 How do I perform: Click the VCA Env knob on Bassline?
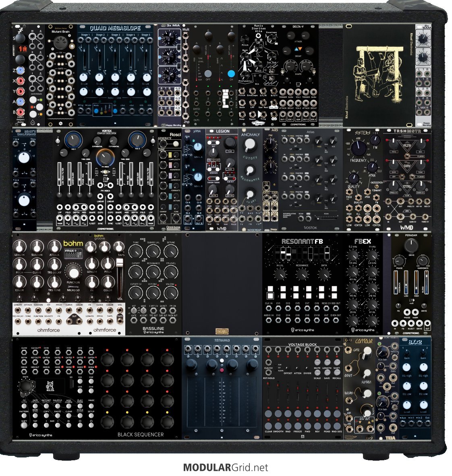click(171, 293)
